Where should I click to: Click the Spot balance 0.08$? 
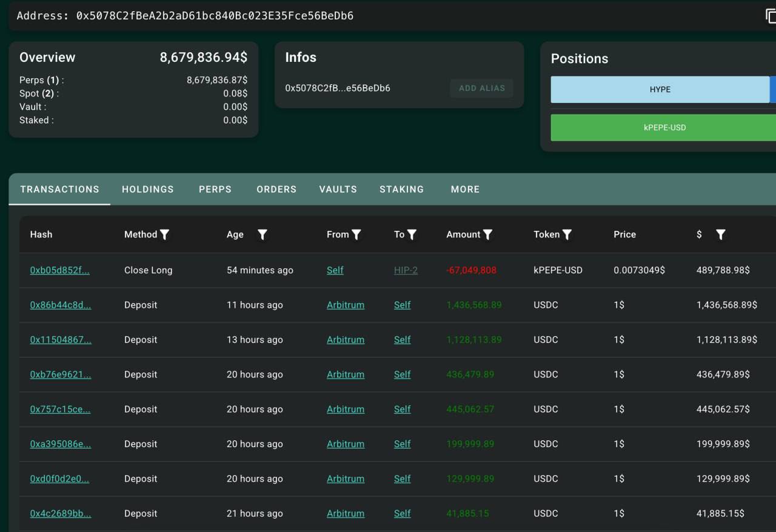(235, 93)
